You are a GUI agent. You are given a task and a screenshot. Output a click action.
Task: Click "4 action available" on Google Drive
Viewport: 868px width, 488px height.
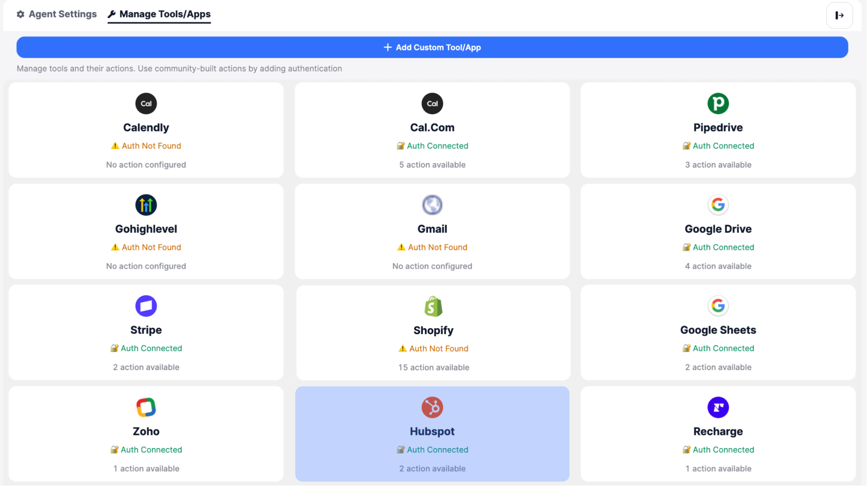pos(718,266)
